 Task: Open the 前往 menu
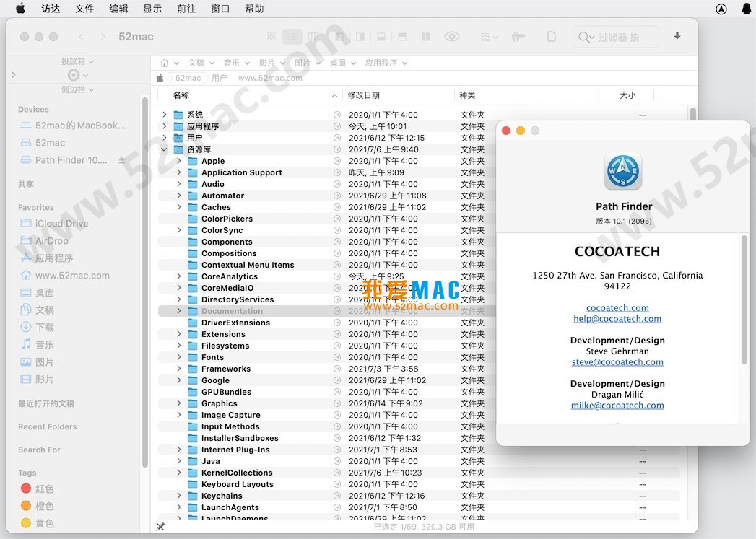(186, 9)
